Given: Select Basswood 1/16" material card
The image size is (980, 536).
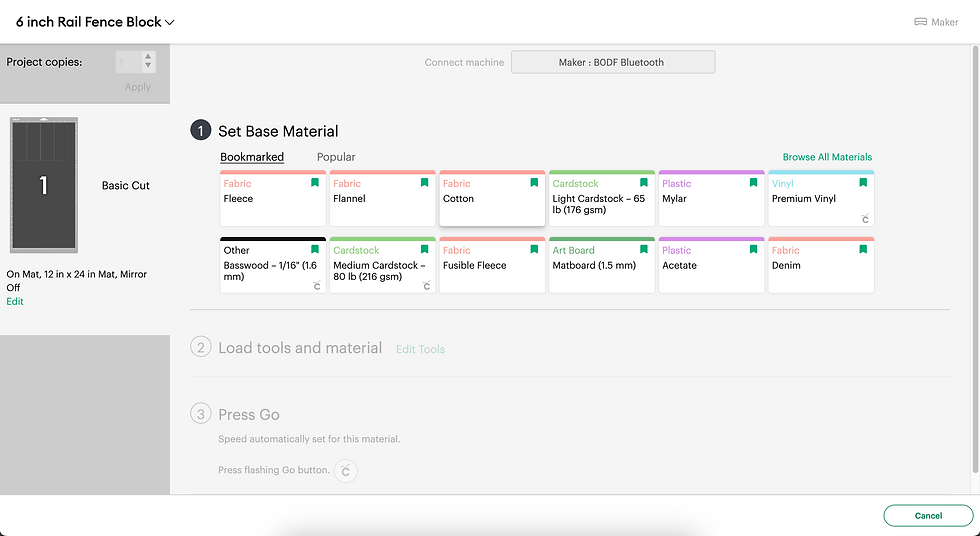Looking at the screenshot, I should pyautogui.click(x=272, y=265).
